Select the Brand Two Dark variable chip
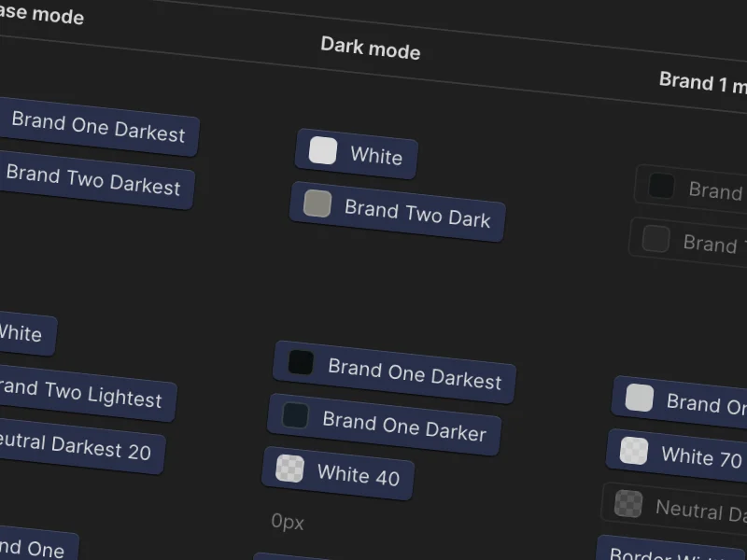This screenshot has height=560, width=747. coord(398,212)
